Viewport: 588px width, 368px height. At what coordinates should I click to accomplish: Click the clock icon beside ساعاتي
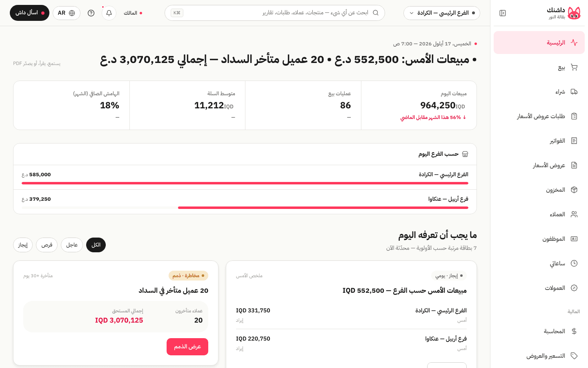(x=574, y=263)
